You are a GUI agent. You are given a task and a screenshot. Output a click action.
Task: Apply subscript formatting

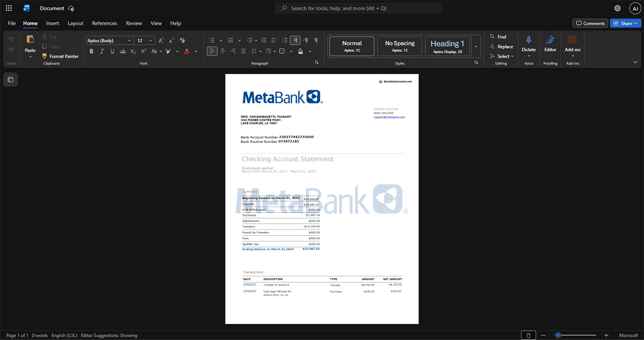pyautogui.click(x=133, y=51)
